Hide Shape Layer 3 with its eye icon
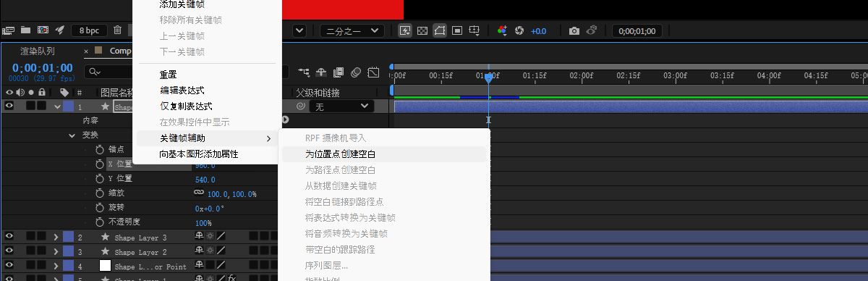868x281 pixels. pyautogui.click(x=9, y=237)
